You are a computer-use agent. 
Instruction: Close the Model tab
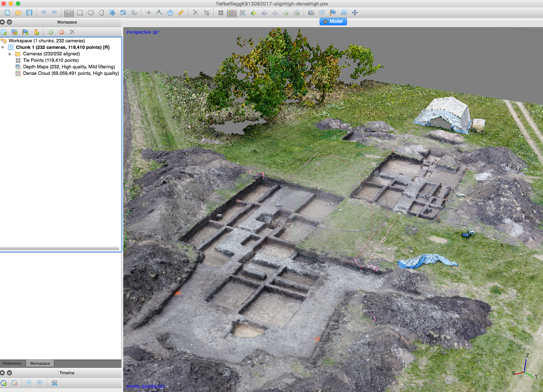(x=325, y=22)
